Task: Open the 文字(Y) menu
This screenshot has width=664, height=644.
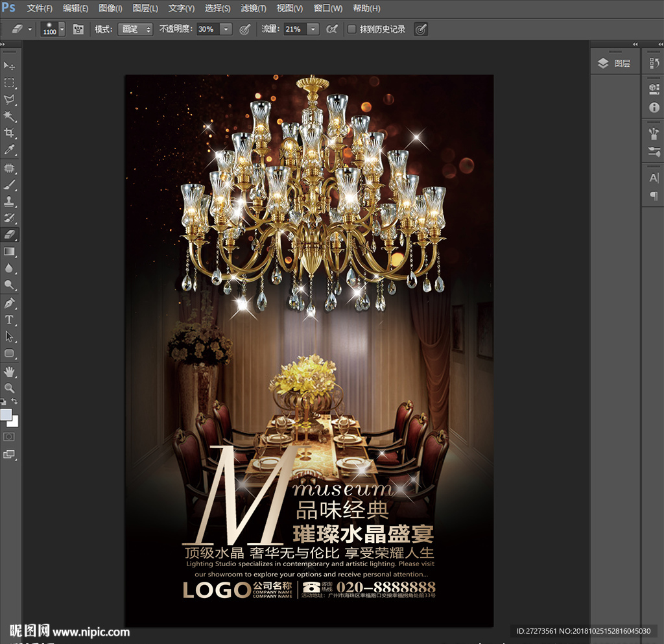Action: click(x=182, y=8)
